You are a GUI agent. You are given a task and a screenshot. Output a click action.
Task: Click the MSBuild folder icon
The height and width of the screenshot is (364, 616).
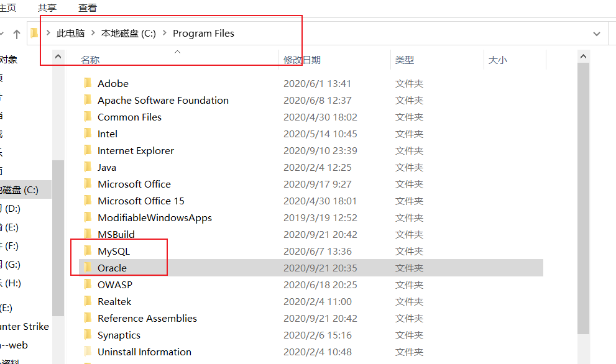point(88,234)
